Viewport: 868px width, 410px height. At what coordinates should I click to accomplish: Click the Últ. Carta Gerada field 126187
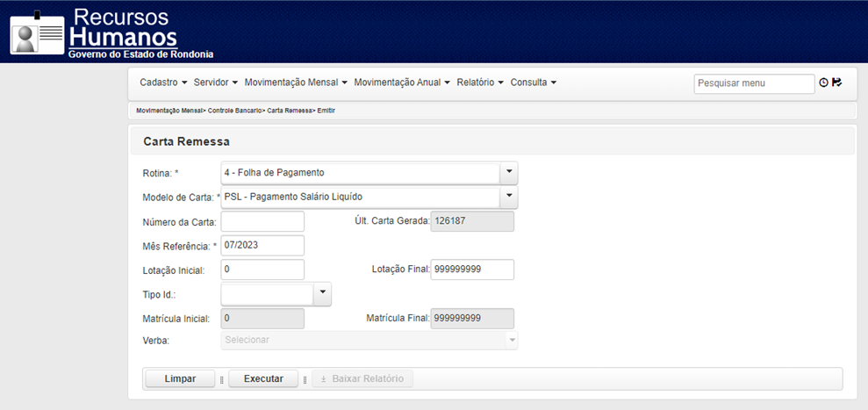pyautogui.click(x=472, y=221)
